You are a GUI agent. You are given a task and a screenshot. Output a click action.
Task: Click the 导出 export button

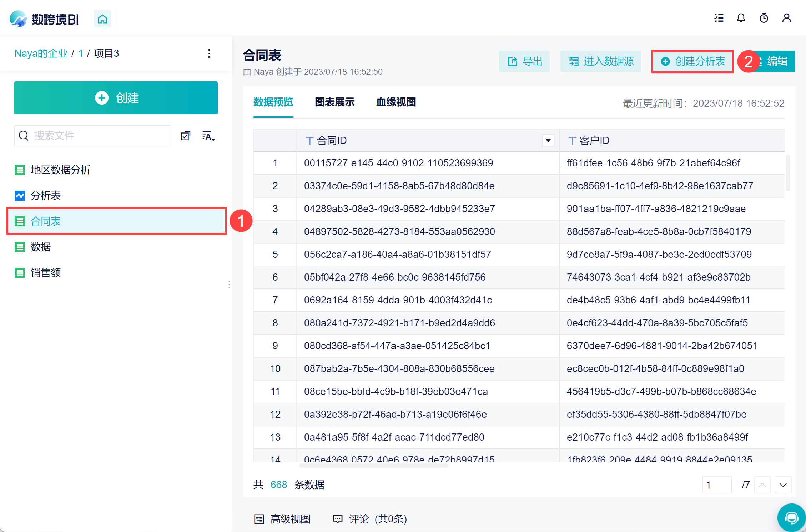(x=524, y=62)
